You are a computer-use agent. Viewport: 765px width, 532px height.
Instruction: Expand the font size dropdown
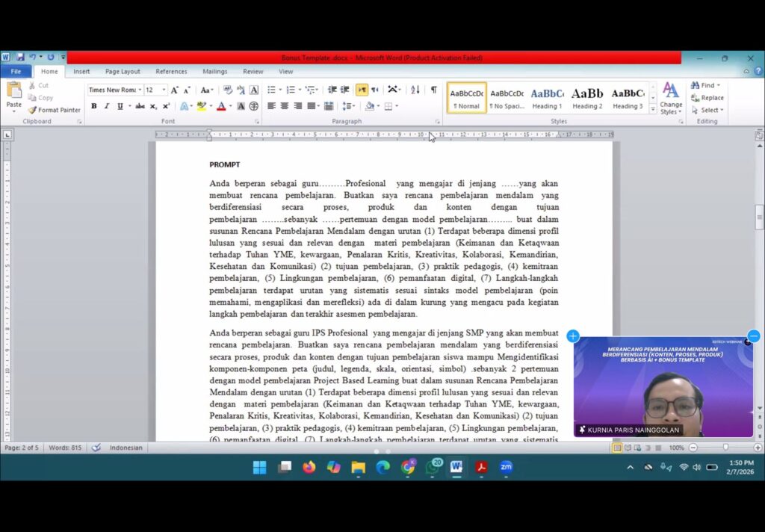pos(164,90)
